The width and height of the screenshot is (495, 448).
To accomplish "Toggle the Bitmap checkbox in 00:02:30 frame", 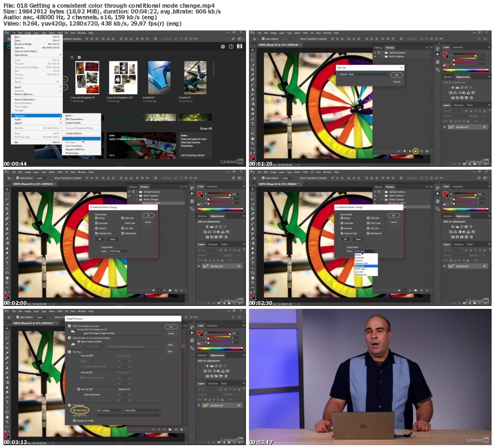I will pyautogui.click(x=342, y=218).
